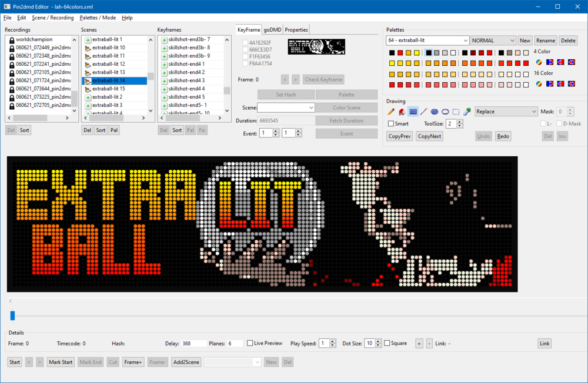The image size is (588, 383).
Task: Check the 666CE3D7 hash checkbox
Action: click(x=245, y=49)
